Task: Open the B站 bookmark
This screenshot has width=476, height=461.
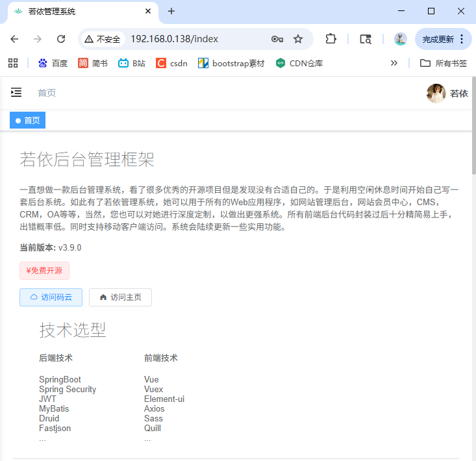Action: (131, 63)
